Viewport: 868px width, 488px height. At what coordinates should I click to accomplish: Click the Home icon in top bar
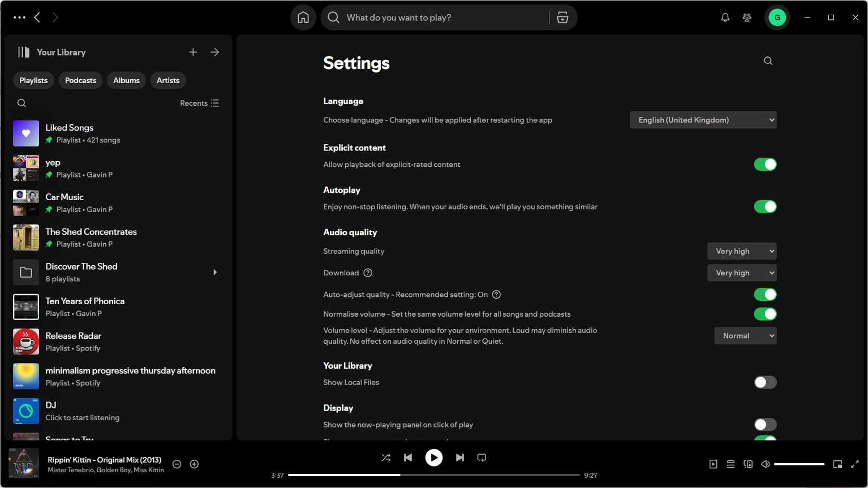click(x=303, y=18)
